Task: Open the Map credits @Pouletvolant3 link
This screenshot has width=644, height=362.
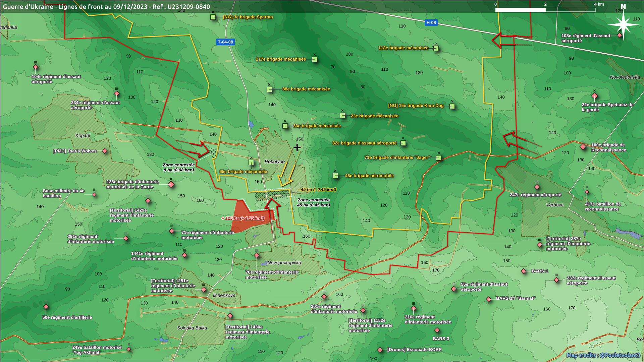Action: point(603,355)
